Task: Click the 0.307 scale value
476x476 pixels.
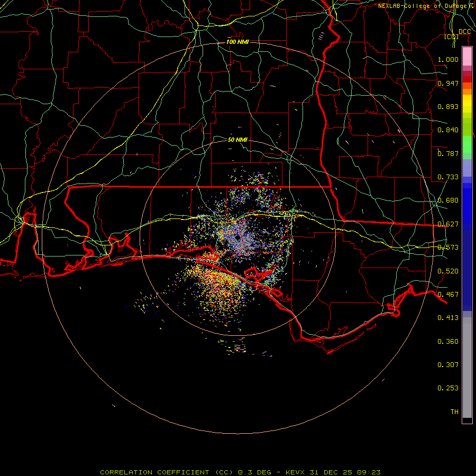Action: 448,364
